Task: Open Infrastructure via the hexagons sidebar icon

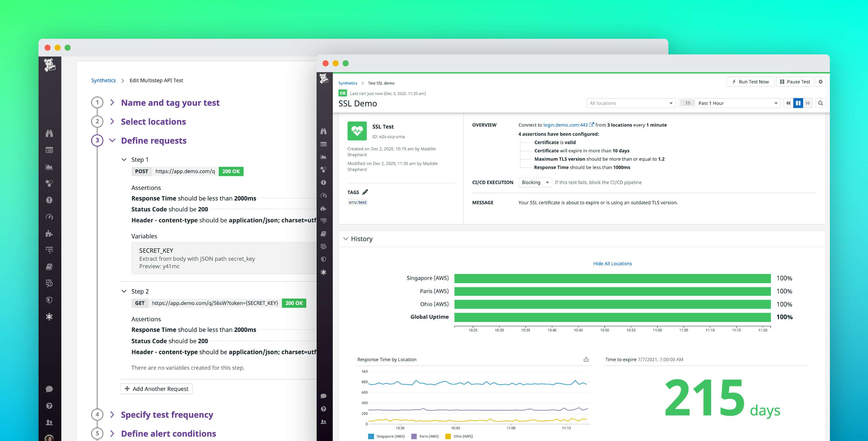Action: pos(50,183)
